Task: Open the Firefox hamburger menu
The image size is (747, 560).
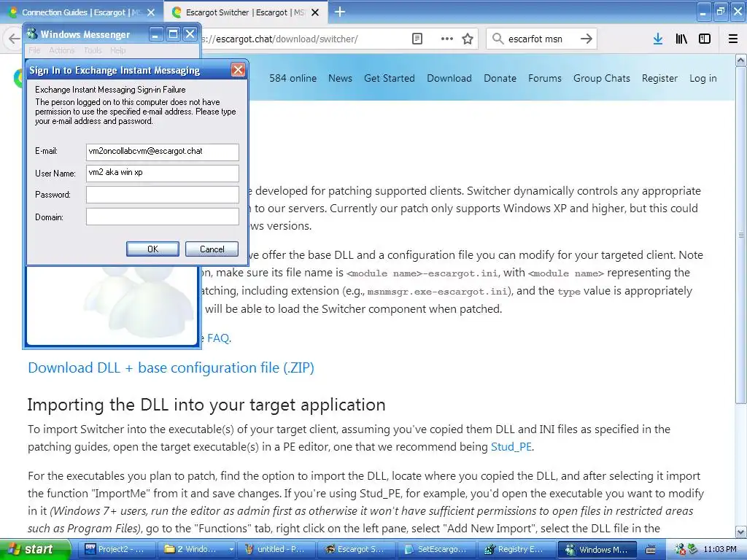Action: point(733,39)
